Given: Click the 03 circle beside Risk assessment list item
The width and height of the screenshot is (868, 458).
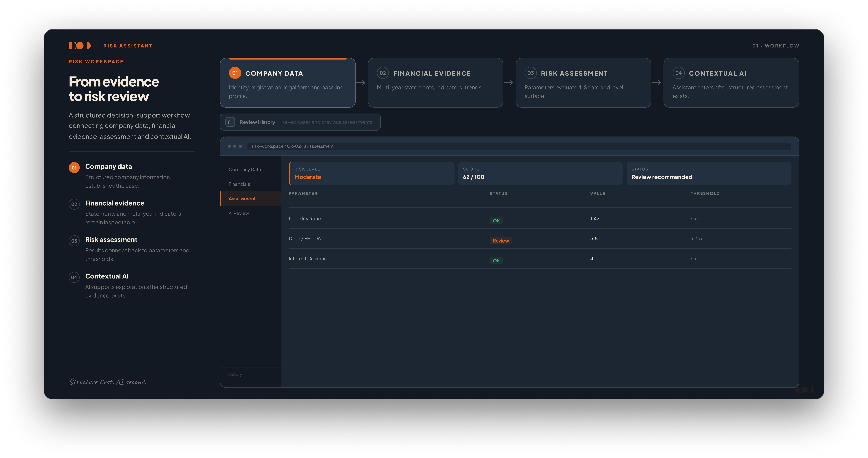Looking at the screenshot, I should coord(74,241).
